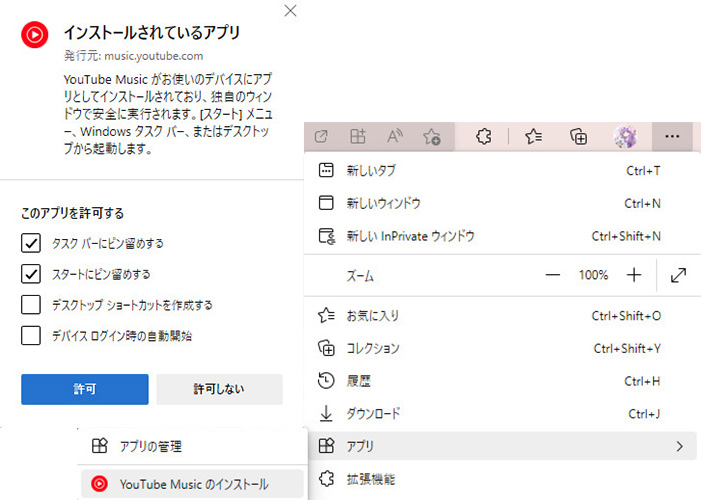Image resolution: width=701 pixels, height=500 pixels.
Task: Open the Collections toolbar icon
Action: 579,136
